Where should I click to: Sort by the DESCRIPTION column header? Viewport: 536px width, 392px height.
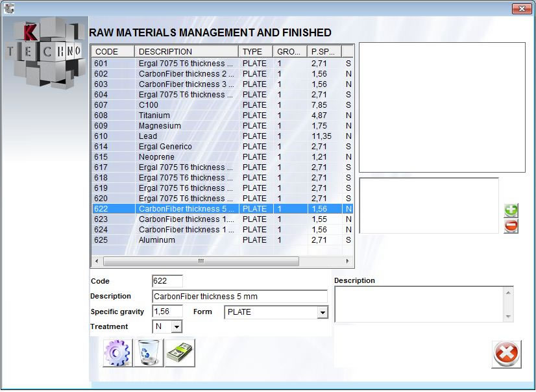[x=187, y=52]
